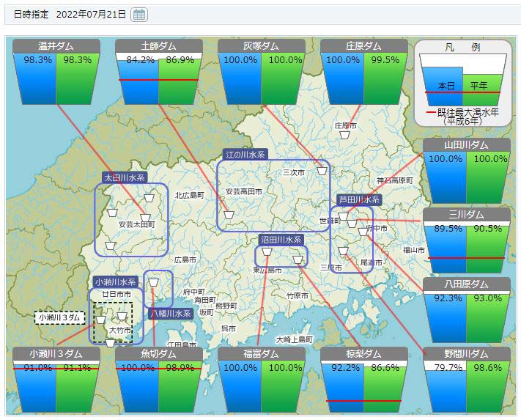Select the 沼田川水系 label
Viewport: 521px width, 420px height.
(281, 240)
